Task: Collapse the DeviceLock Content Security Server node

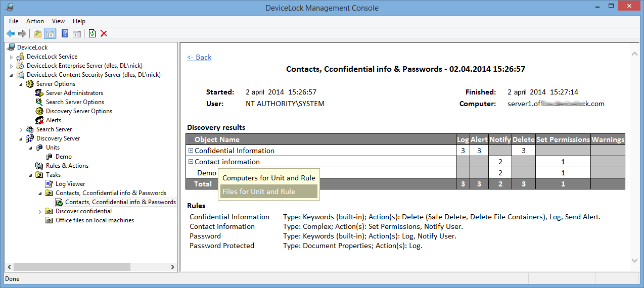Action: click(x=12, y=75)
